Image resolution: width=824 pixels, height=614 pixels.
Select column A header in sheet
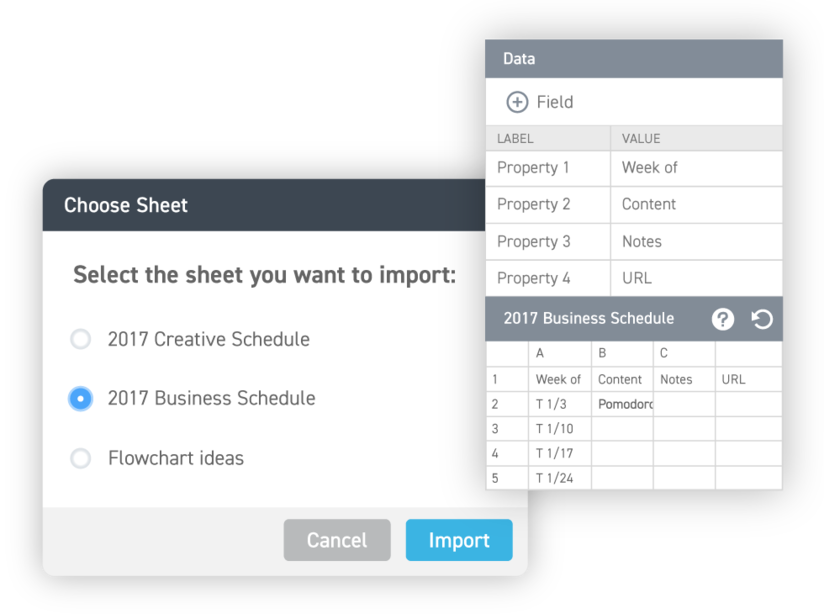559,353
